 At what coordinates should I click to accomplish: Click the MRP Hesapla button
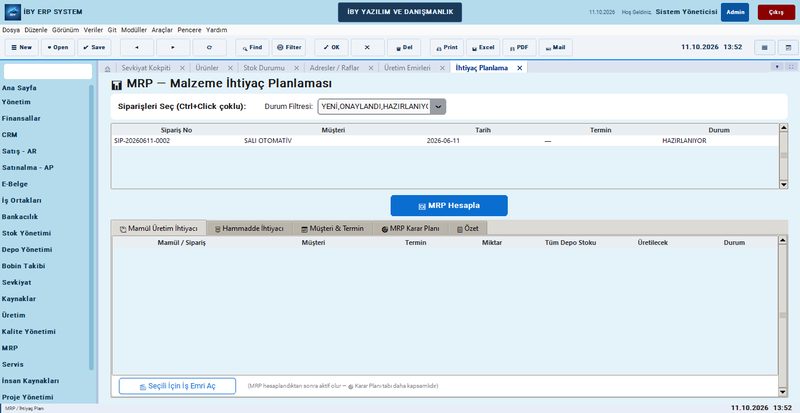point(449,206)
